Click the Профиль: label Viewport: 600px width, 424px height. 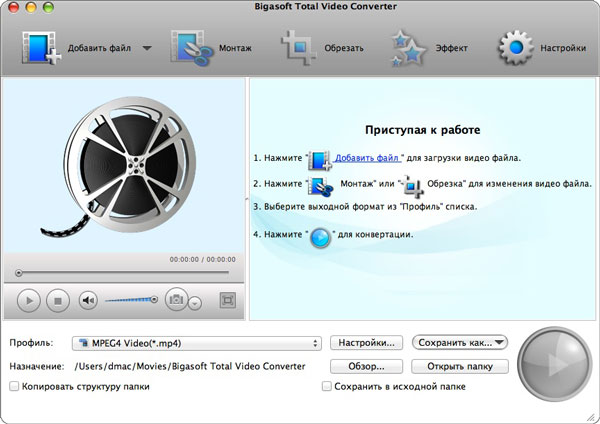click(31, 342)
